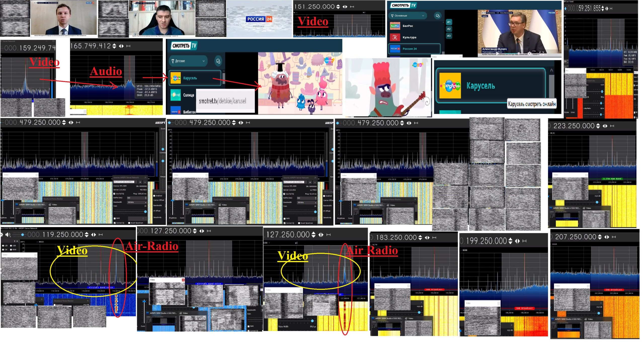Choose Солнце channel in Детские list

tap(188, 95)
